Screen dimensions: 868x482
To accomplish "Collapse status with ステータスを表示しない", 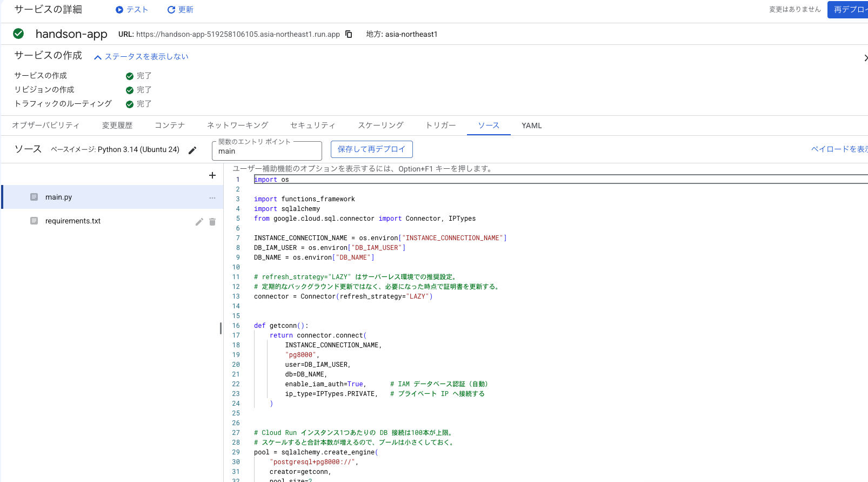I will [x=141, y=56].
